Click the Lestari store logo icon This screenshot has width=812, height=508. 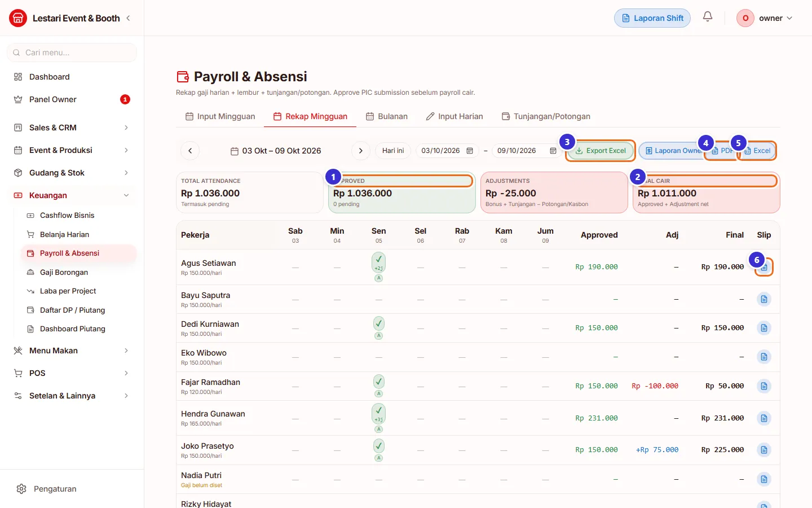click(x=18, y=18)
